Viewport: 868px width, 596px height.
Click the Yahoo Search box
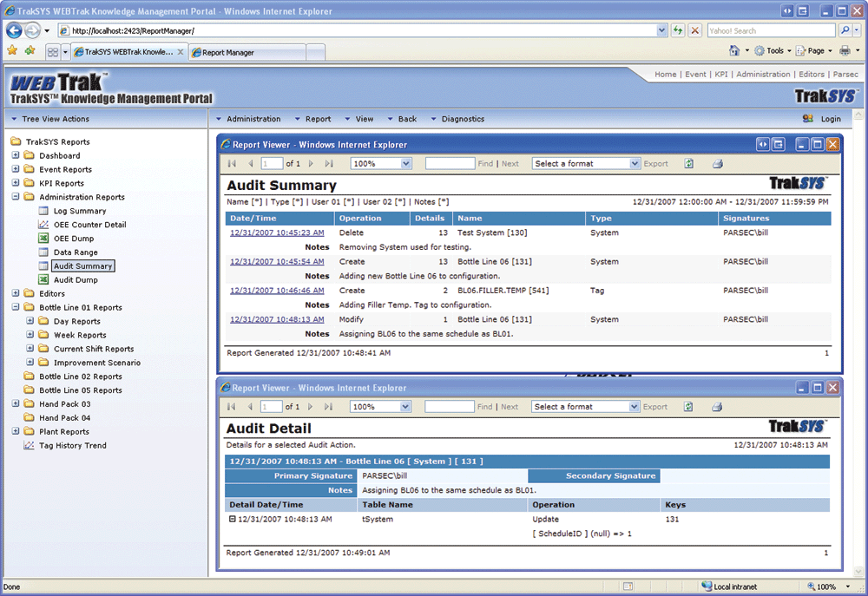[x=771, y=30]
